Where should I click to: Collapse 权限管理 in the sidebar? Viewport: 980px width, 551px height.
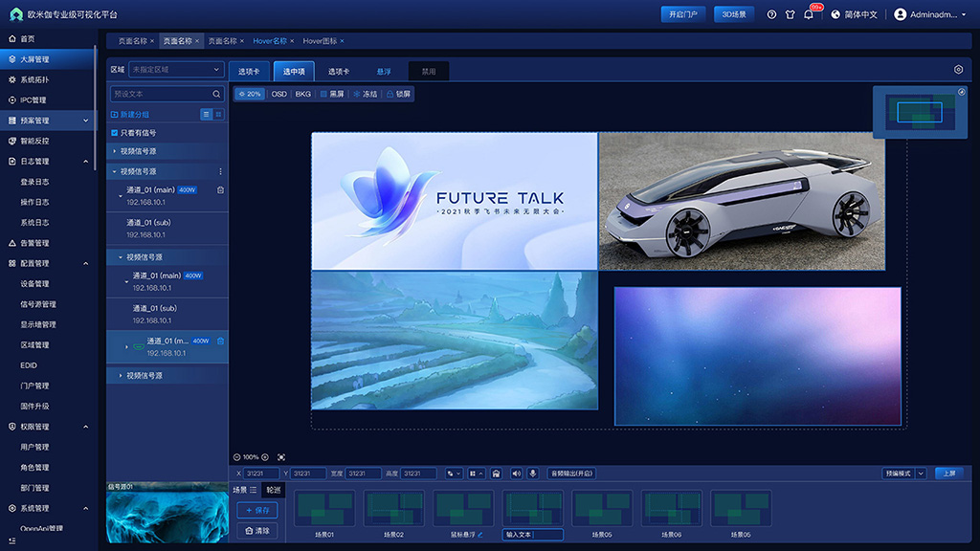[85, 427]
